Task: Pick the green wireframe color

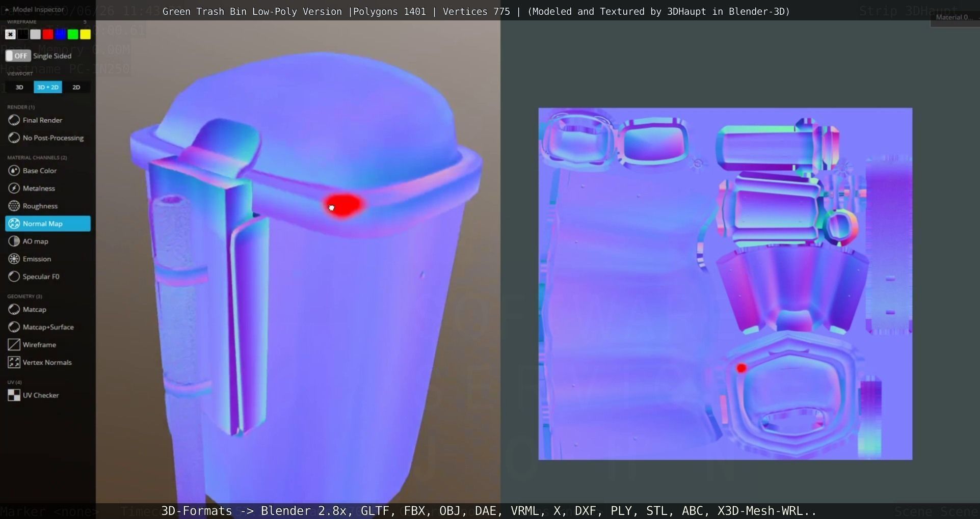Action: pyautogui.click(x=73, y=34)
